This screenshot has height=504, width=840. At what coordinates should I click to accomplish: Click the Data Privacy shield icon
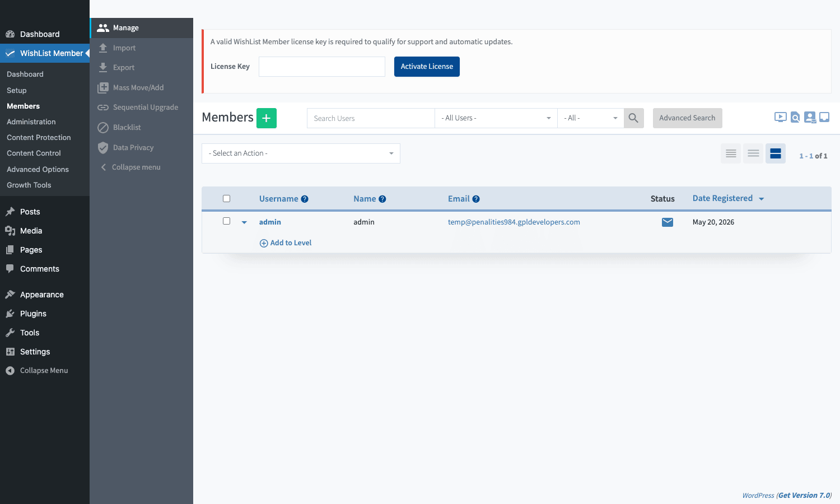coord(103,147)
